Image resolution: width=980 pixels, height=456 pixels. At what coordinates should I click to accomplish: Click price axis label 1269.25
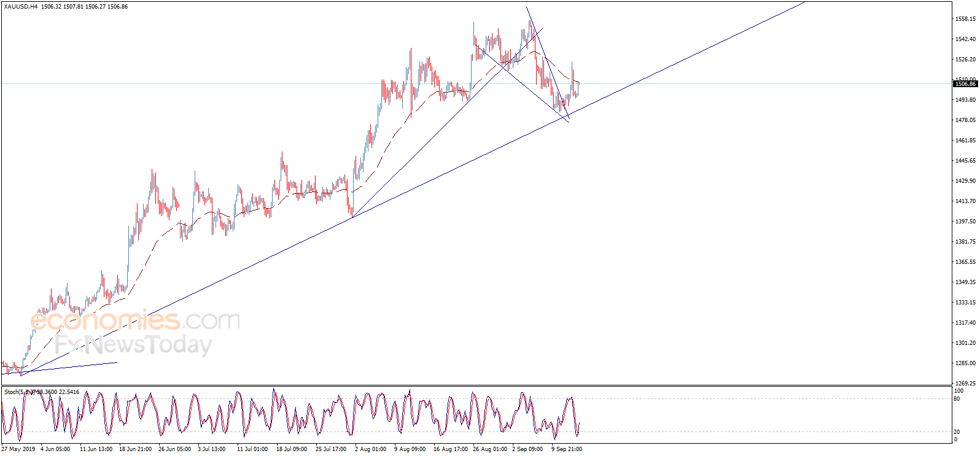click(965, 384)
